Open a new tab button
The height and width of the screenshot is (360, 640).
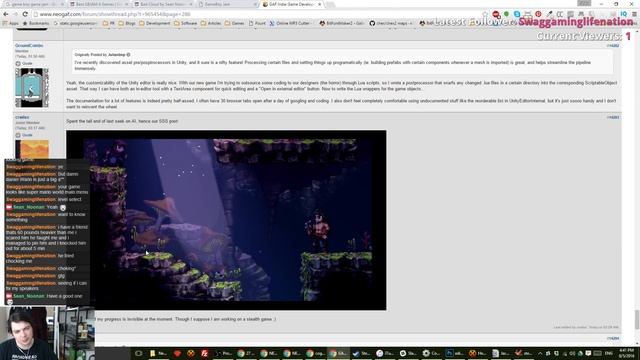coord(330,4)
